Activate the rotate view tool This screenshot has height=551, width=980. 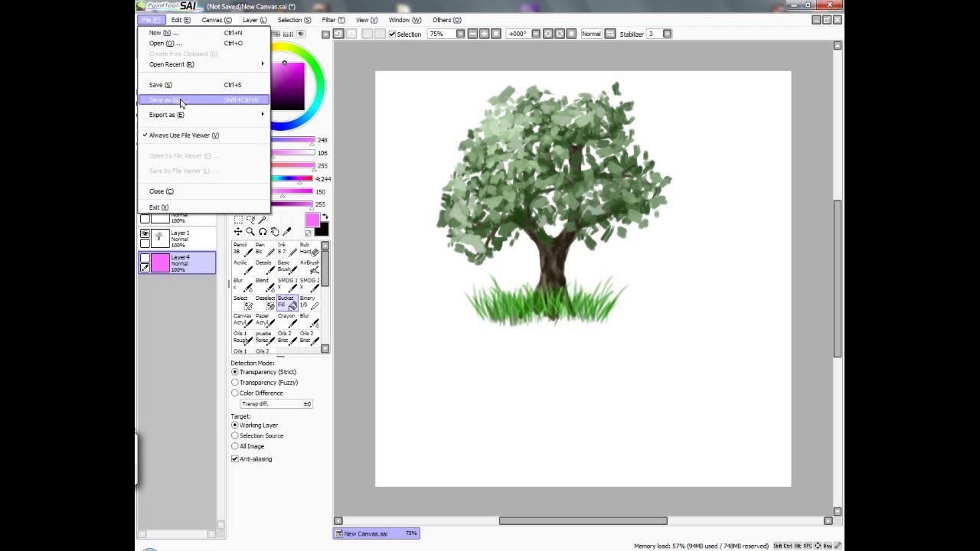coord(263,232)
